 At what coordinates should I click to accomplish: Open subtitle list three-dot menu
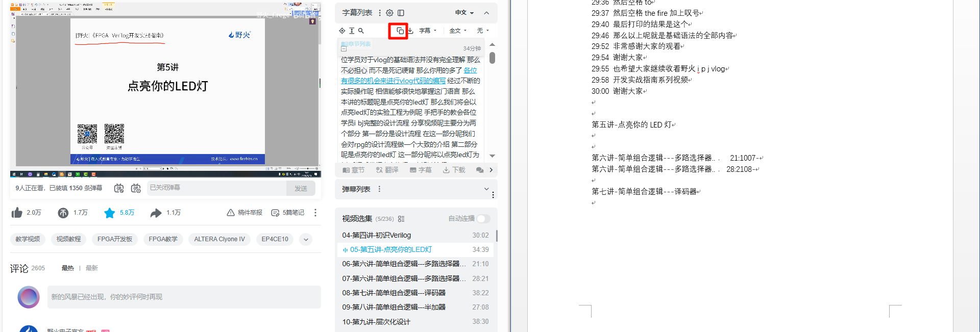pos(380,13)
